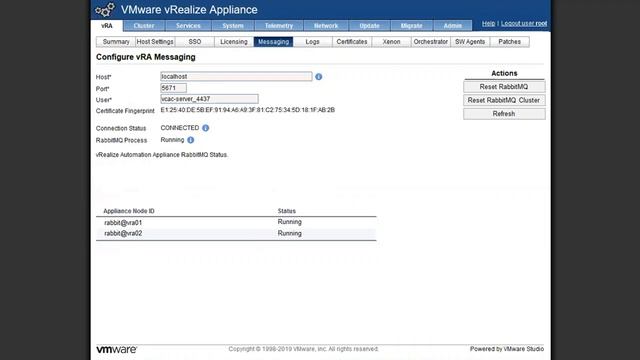
Task: Click the certificate fingerprint value
Action: coord(248,110)
